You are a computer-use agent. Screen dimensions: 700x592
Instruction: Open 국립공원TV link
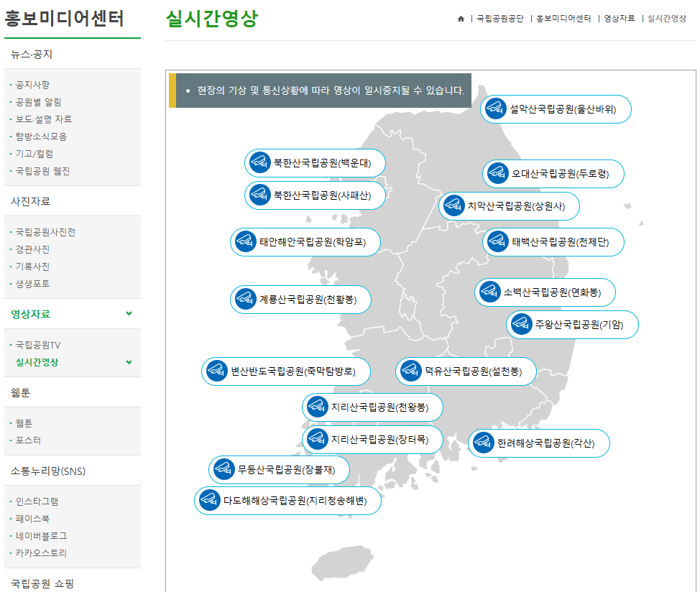(x=38, y=345)
